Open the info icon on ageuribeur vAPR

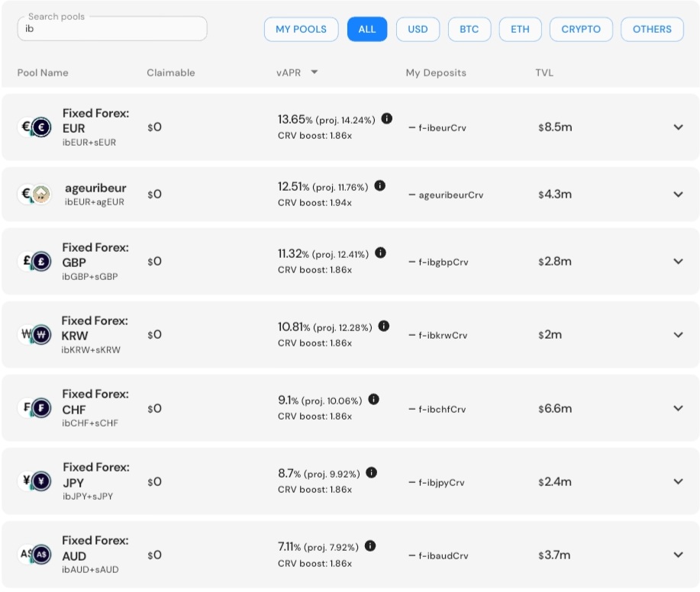point(380,185)
